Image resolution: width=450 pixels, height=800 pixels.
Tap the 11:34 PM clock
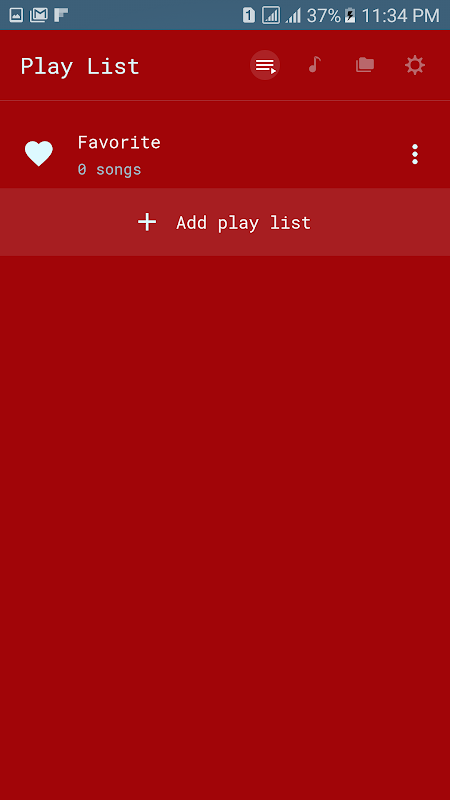(x=401, y=16)
